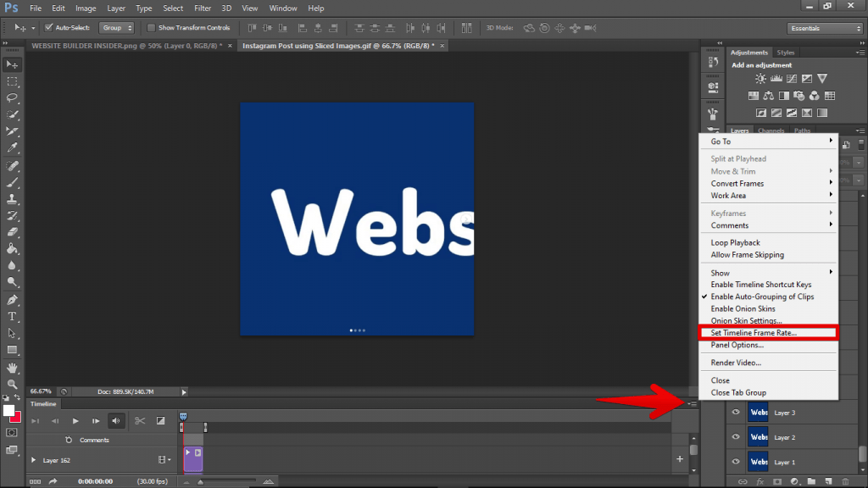Switch to the Channels tab

(x=771, y=130)
